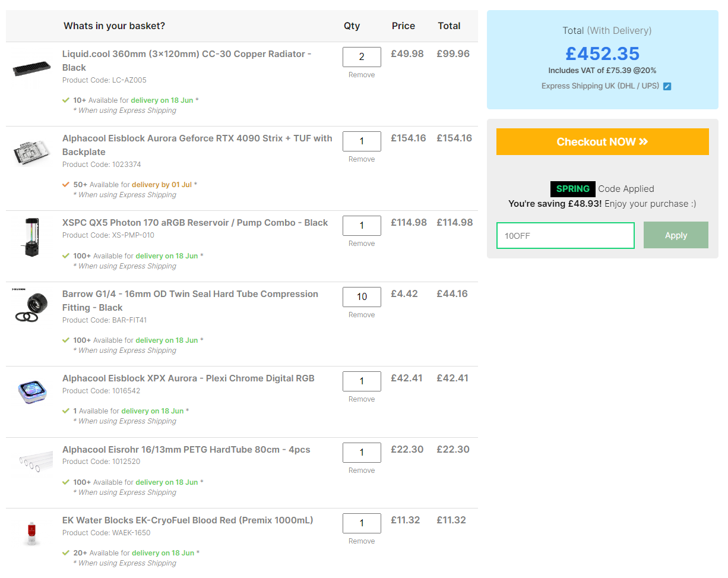Click the 'delivery by 01 Jul' availability text

162,184
